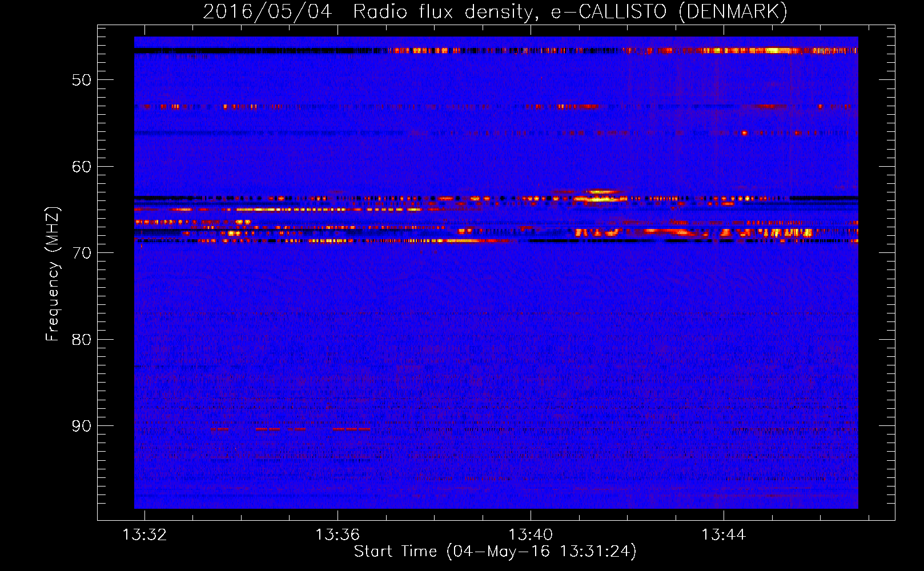The image size is (924, 571).
Task: Click the 90 MHz frequency tick label
Action: [x=82, y=426]
